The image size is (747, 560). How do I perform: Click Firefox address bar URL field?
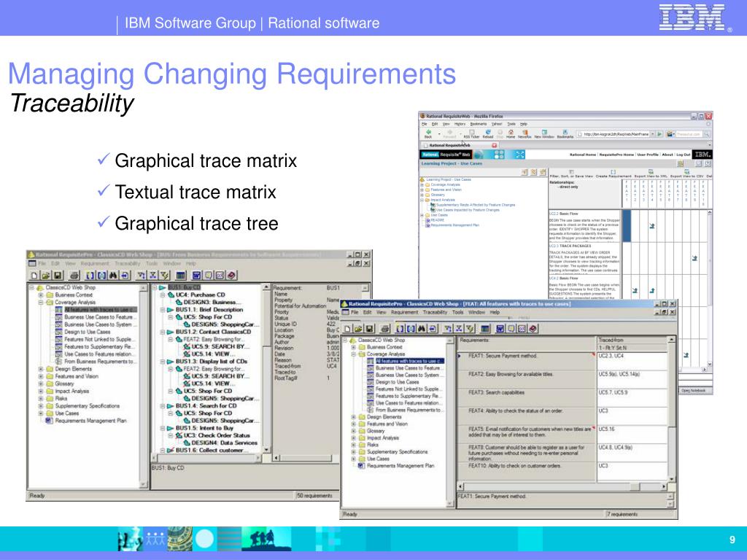click(x=613, y=134)
